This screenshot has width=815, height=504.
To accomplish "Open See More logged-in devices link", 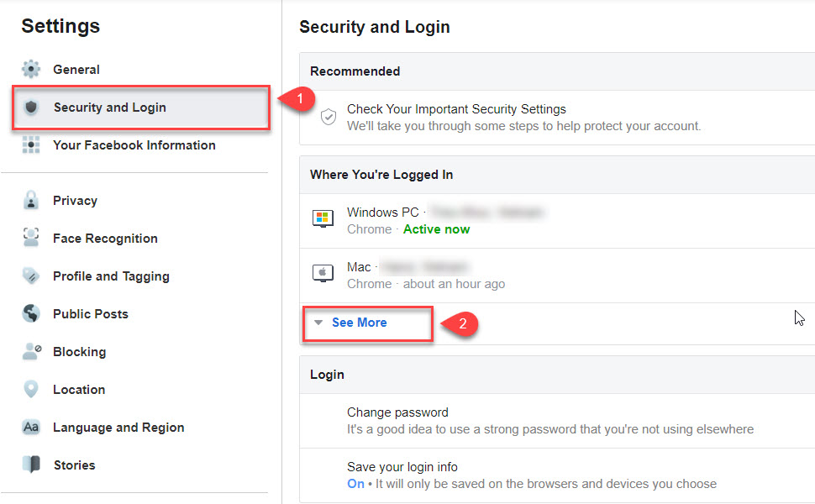I will click(x=359, y=323).
